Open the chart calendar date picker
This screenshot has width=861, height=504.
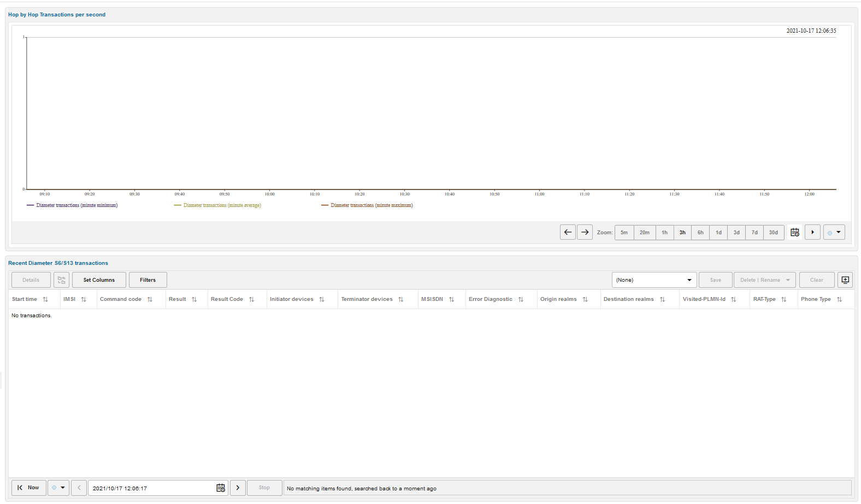click(x=795, y=232)
